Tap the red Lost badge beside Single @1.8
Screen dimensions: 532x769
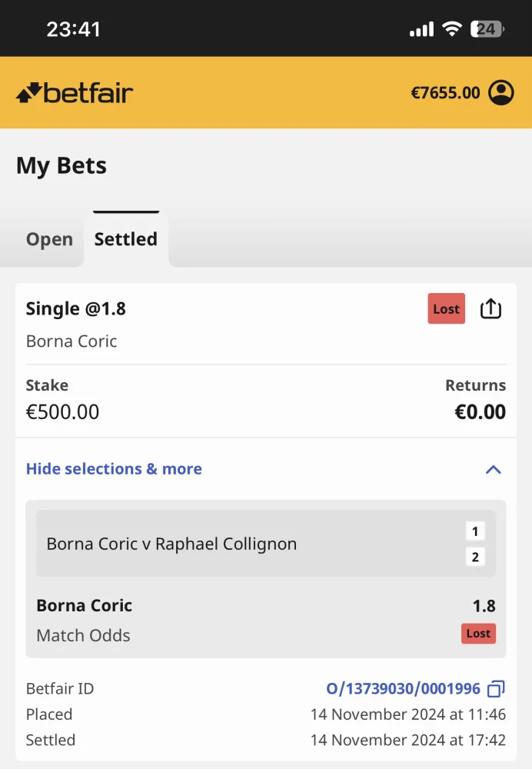point(446,309)
